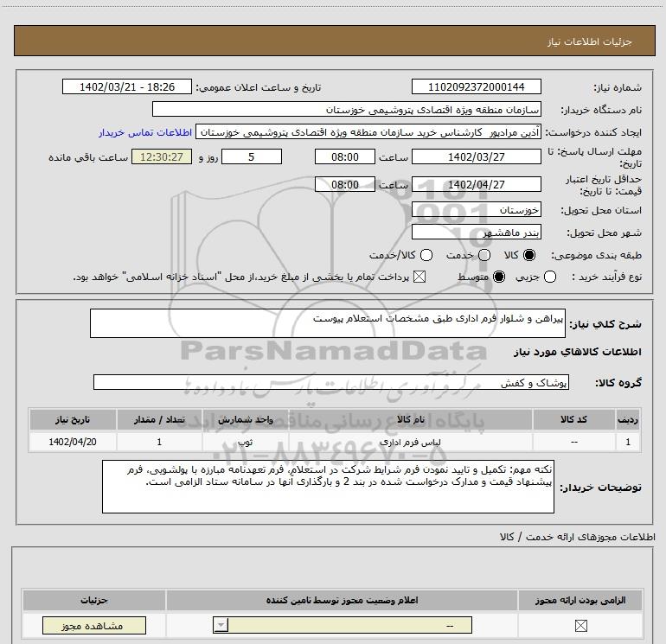The width and height of the screenshot is (666, 644).
Task: Click the تعداد / مقدار column header
Action: pos(159,419)
